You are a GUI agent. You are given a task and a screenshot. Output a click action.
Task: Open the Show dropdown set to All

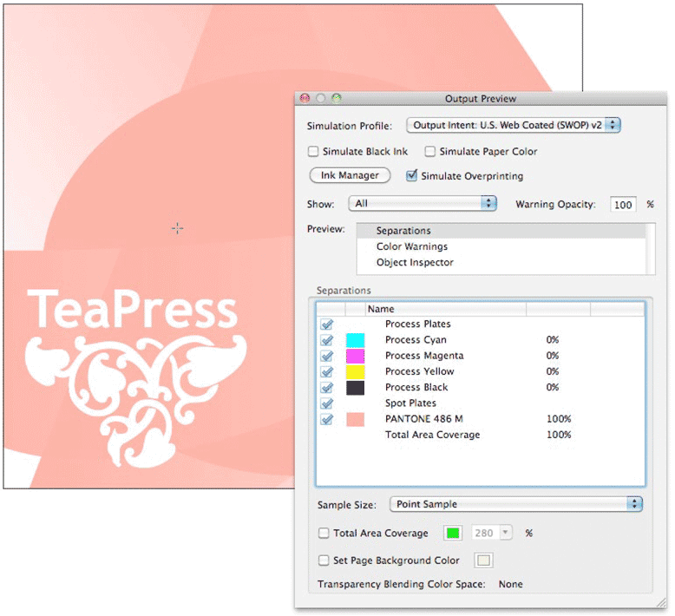coord(423,203)
